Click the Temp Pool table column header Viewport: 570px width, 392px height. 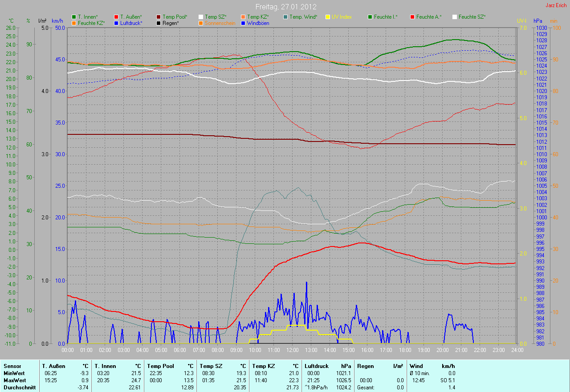(160, 366)
